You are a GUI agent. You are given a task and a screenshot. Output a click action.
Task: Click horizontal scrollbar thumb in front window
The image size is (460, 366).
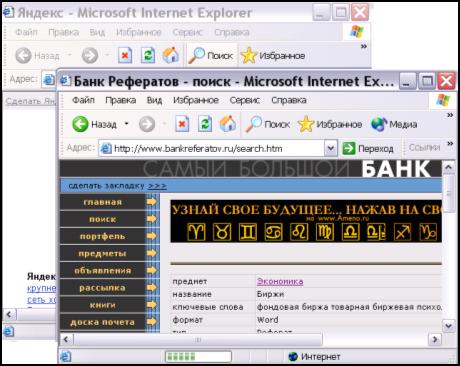click(x=198, y=339)
